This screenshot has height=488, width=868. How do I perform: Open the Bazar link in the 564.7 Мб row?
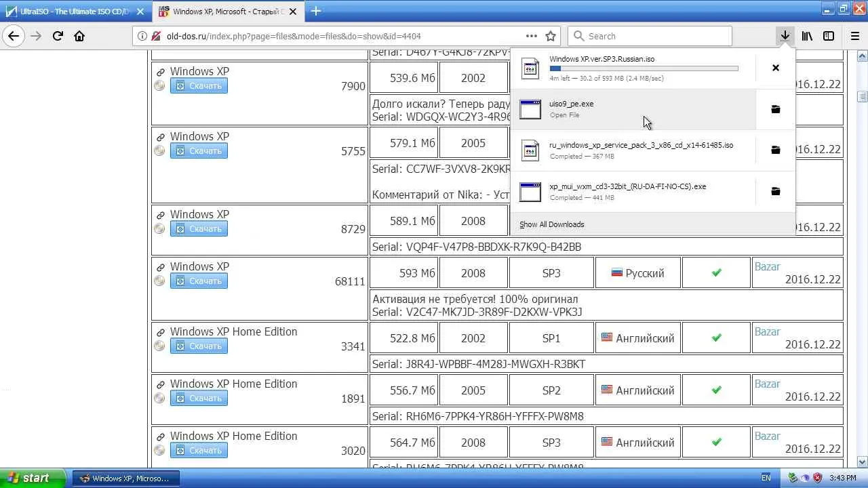click(767, 436)
